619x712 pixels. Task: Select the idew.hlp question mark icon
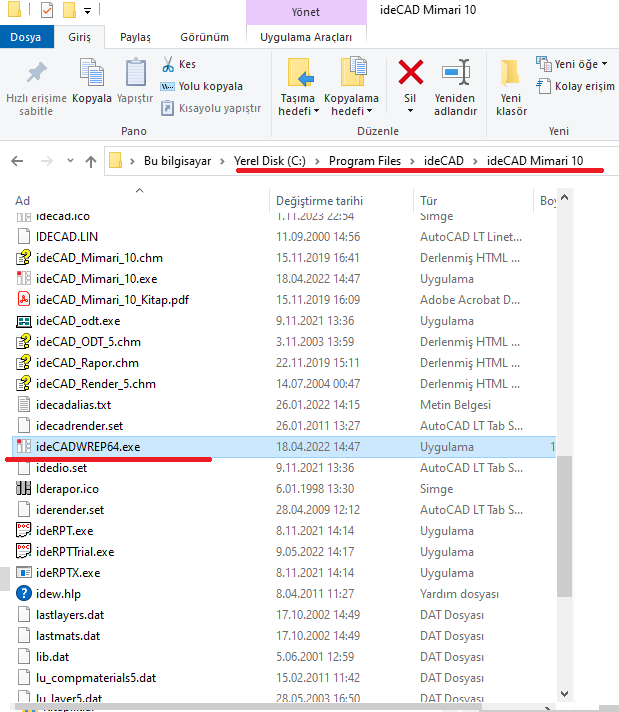[x=24, y=593]
